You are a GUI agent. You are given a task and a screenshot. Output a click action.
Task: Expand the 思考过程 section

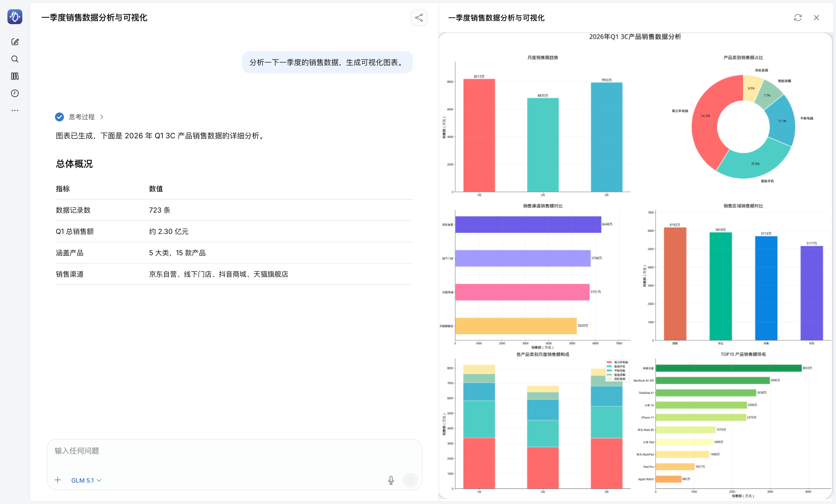(86, 117)
